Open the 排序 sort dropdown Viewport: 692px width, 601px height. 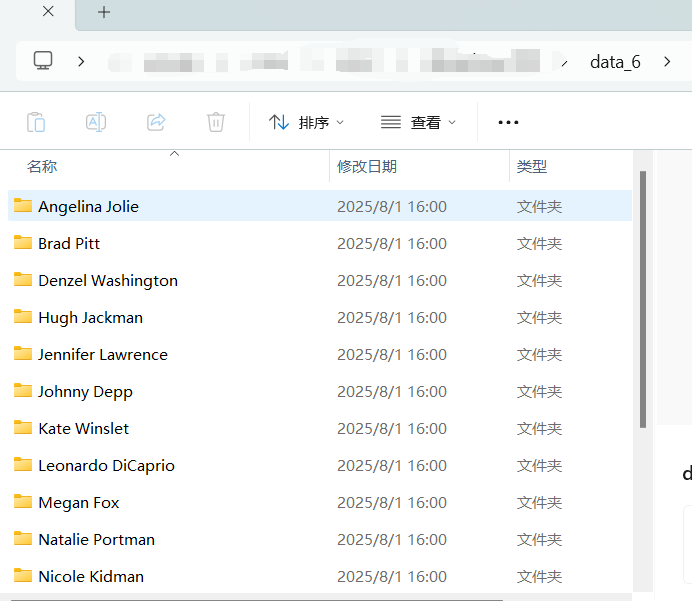[x=306, y=122]
